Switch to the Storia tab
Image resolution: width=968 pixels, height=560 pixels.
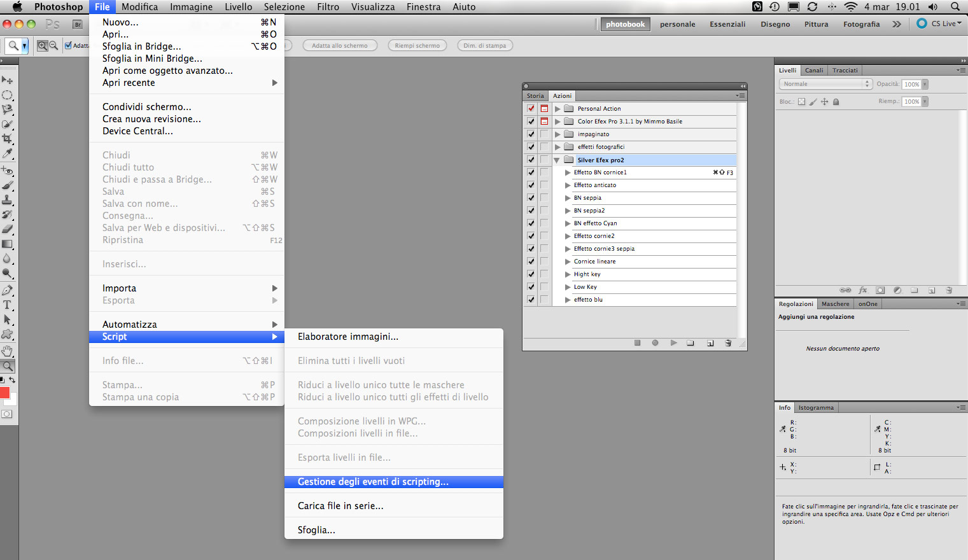(535, 95)
